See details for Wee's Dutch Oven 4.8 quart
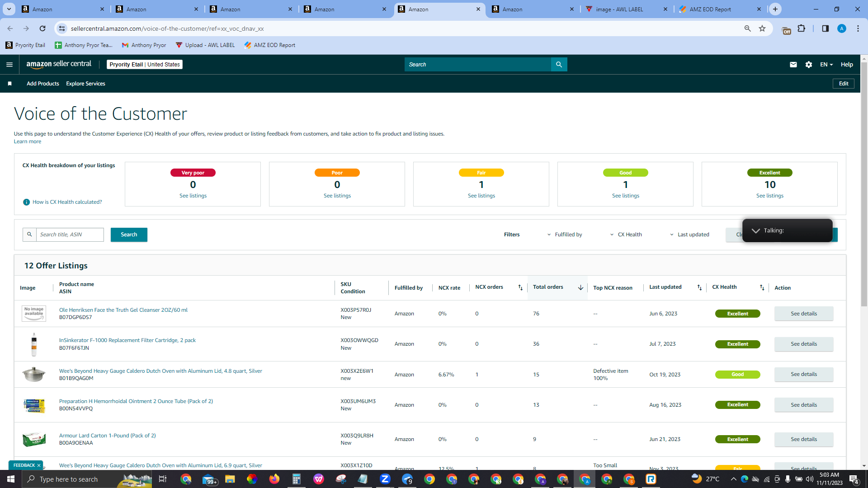The image size is (868, 488). (804, 374)
